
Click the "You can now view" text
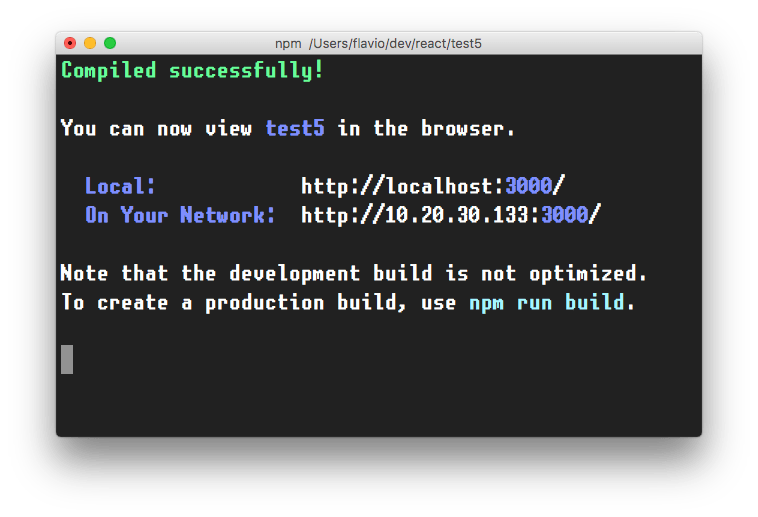158,129
